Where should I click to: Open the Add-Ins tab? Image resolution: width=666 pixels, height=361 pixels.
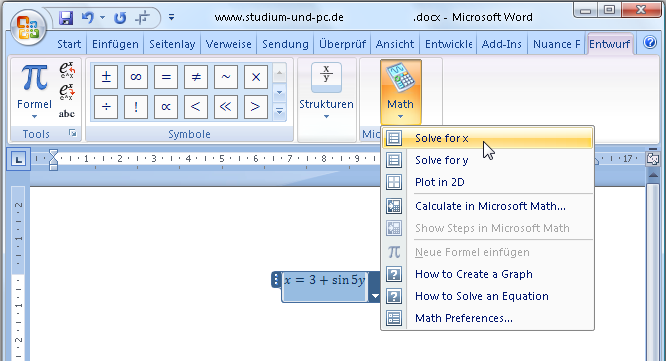point(501,44)
